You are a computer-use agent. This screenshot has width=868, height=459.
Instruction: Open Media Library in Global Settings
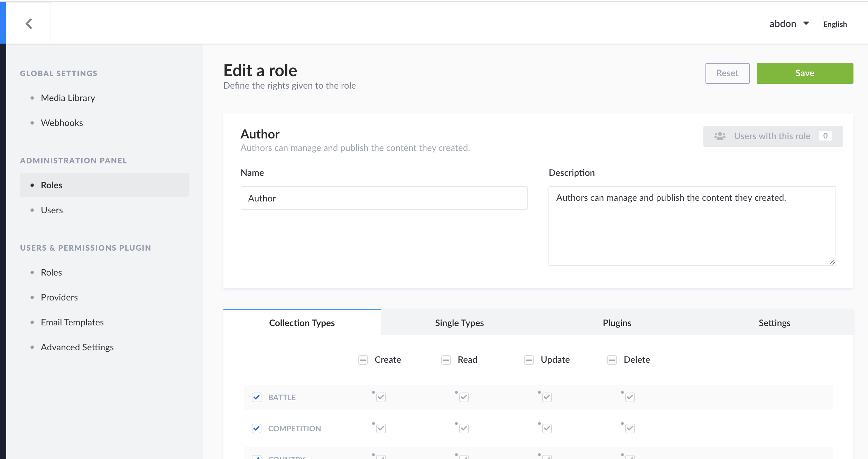68,98
